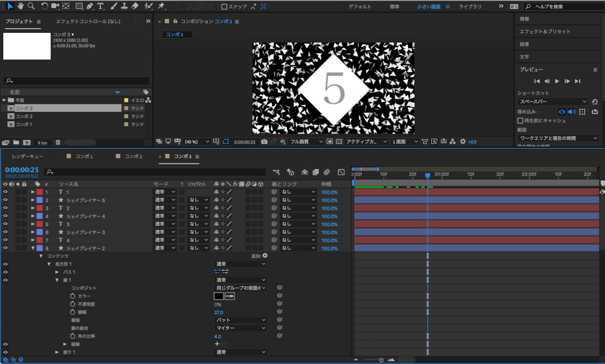This screenshot has height=364, width=605.
Task: Select the Rotation tool
Action: (44, 6)
